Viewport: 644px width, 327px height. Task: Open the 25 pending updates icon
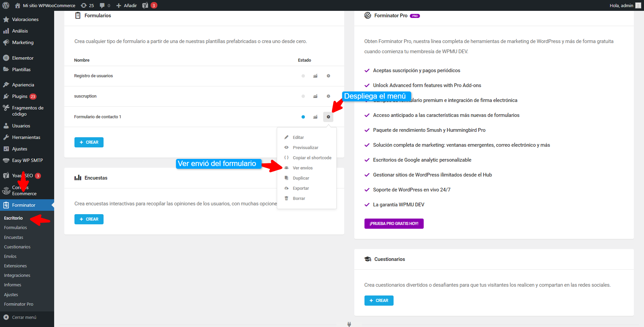[x=87, y=5]
